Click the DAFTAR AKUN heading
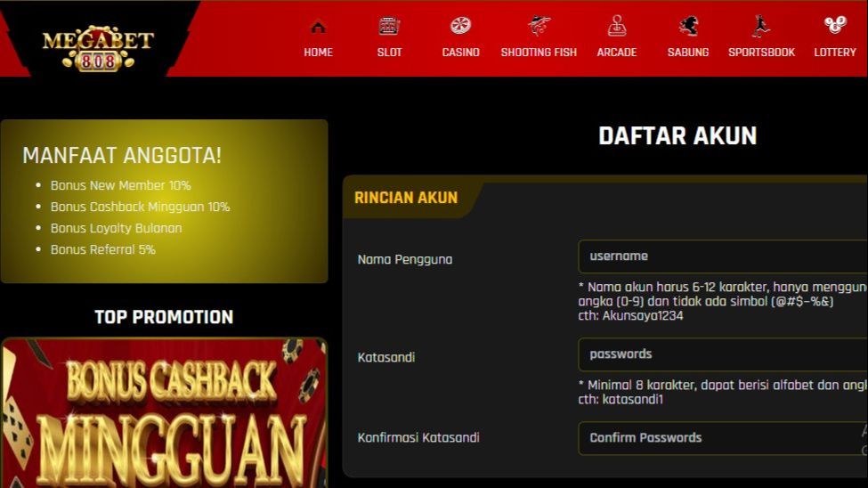The height and width of the screenshot is (488, 868). point(677,135)
